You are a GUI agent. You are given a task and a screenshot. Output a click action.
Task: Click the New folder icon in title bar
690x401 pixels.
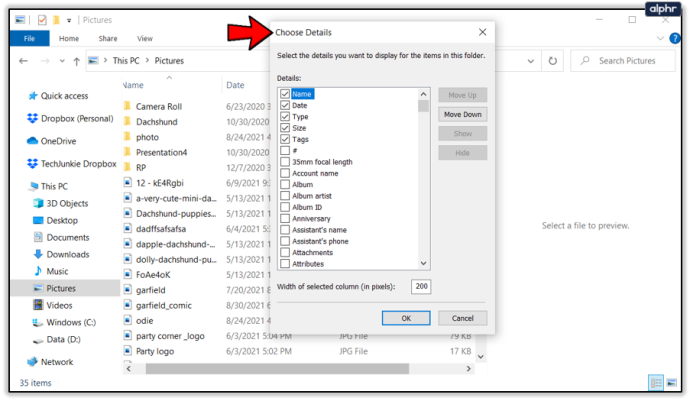(x=56, y=20)
